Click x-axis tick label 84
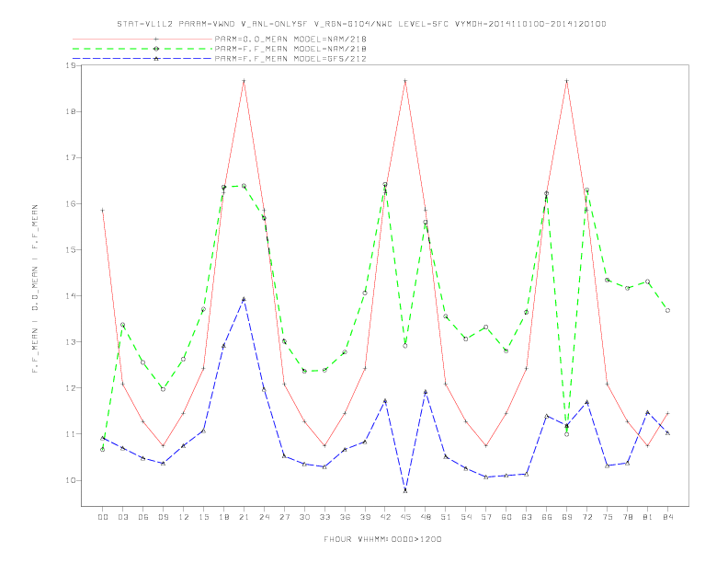728x563 pixels. click(667, 517)
